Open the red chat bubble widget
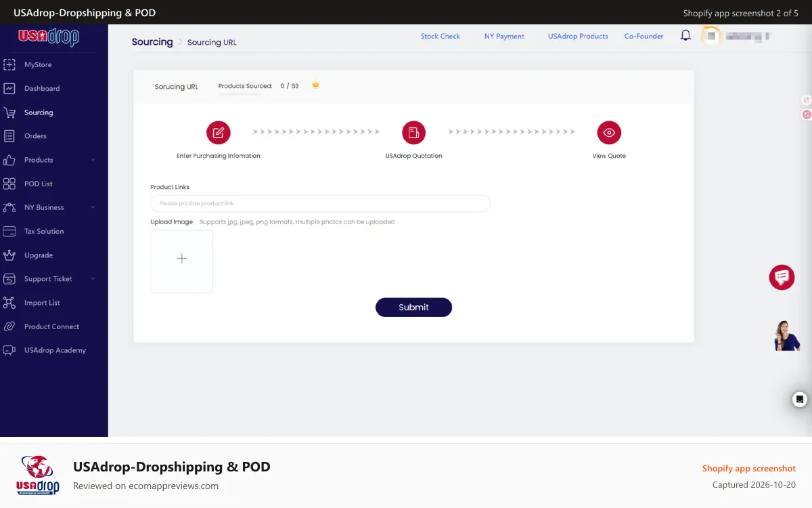 (x=782, y=277)
